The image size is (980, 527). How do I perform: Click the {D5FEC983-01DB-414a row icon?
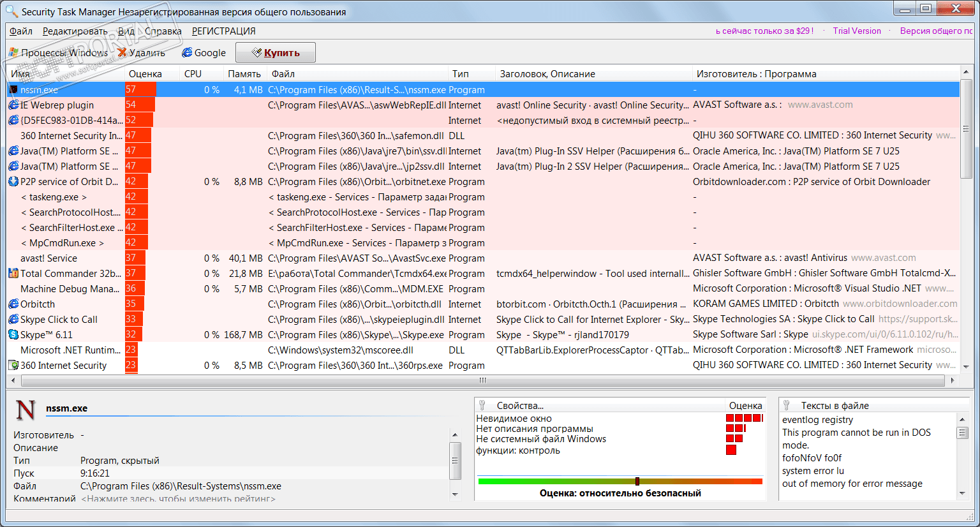pyautogui.click(x=13, y=121)
